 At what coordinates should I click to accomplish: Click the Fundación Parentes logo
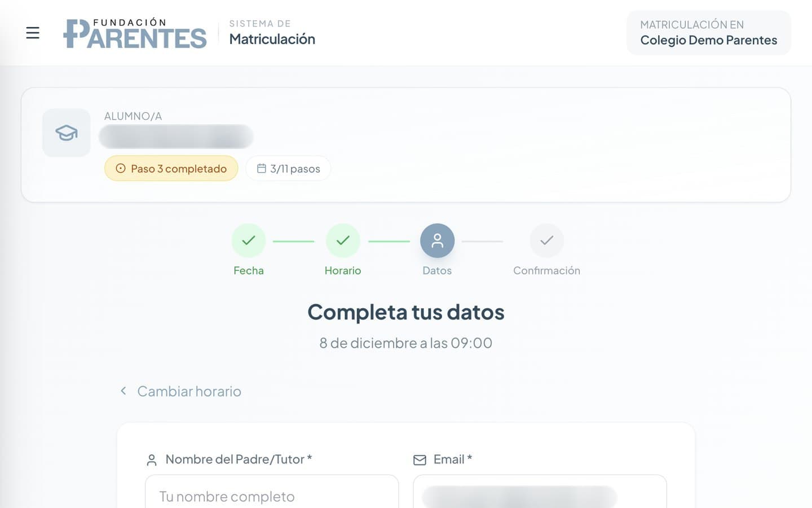coord(135,33)
